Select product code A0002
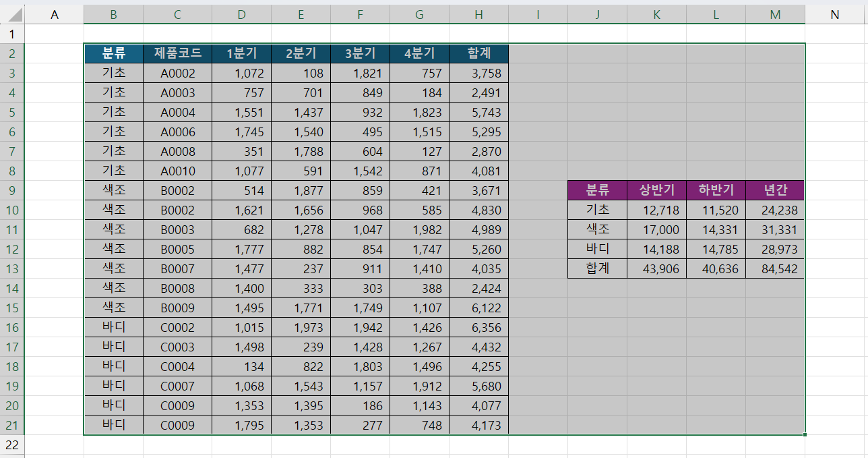Screen dimensions: 868x458 [x=177, y=73]
